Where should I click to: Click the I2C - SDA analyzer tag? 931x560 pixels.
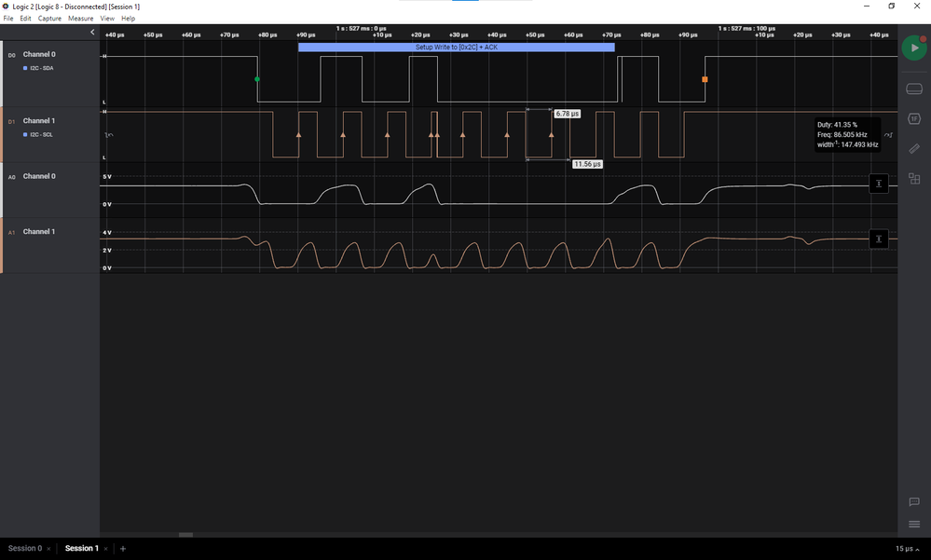click(42, 68)
